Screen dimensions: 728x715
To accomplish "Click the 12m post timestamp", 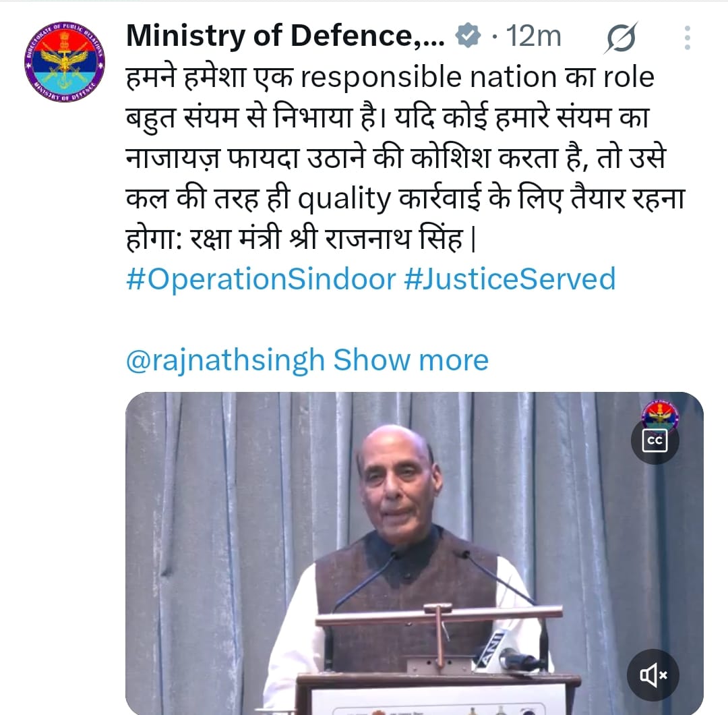I will pyautogui.click(x=533, y=36).
